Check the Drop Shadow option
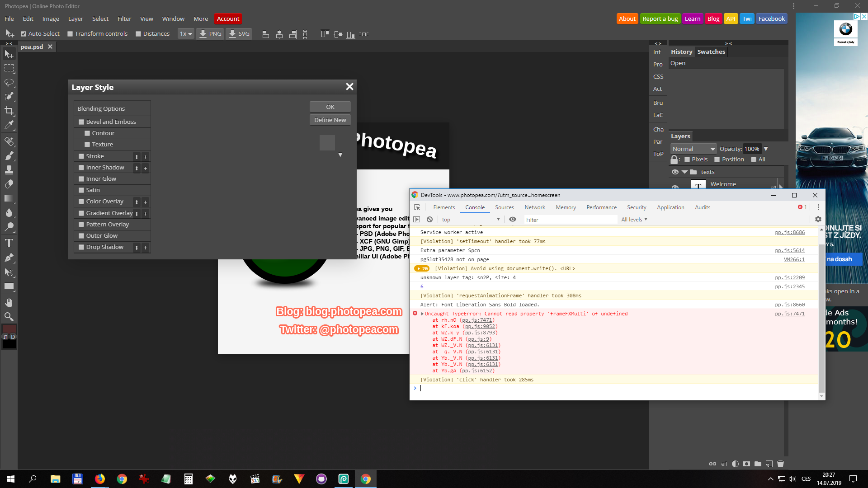The image size is (868, 488). click(81, 247)
